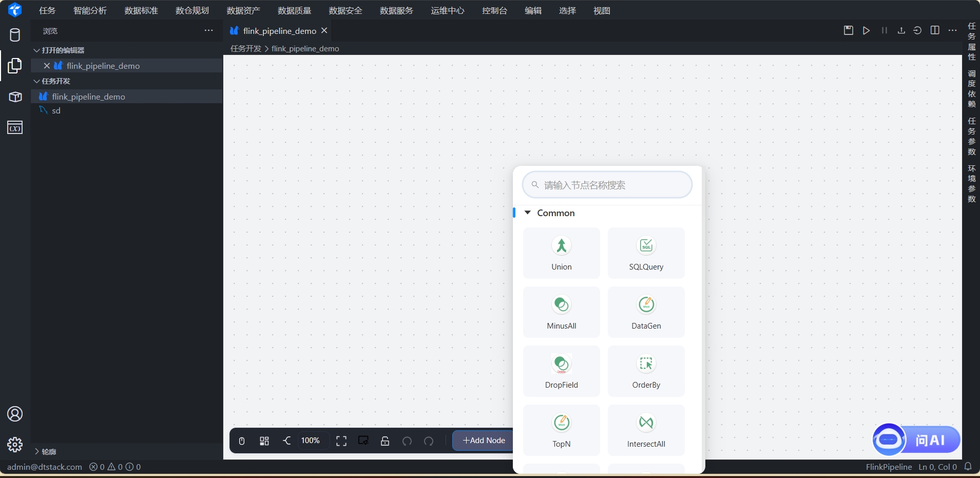Viewport: 980px width, 478px height.
Task: Close the flink_pipeline_demo editor tab
Action: [324, 31]
